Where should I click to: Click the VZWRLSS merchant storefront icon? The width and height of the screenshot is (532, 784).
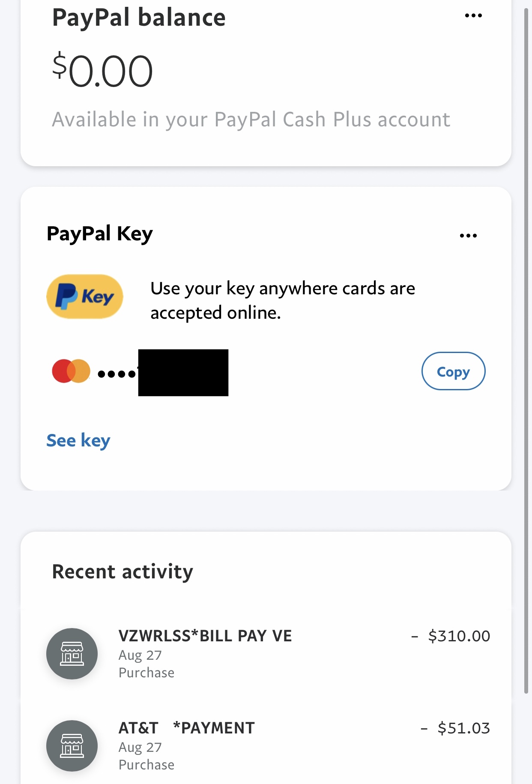72,654
